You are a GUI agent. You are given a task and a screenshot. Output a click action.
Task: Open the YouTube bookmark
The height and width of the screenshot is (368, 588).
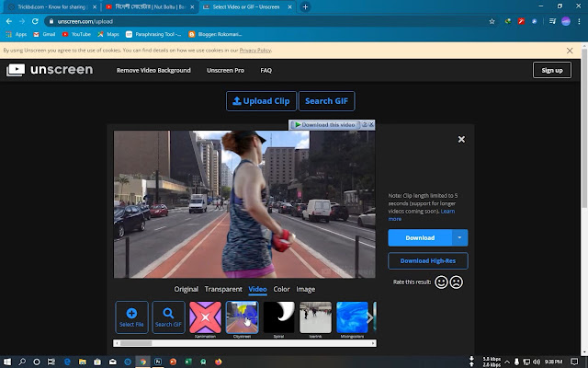pos(76,34)
